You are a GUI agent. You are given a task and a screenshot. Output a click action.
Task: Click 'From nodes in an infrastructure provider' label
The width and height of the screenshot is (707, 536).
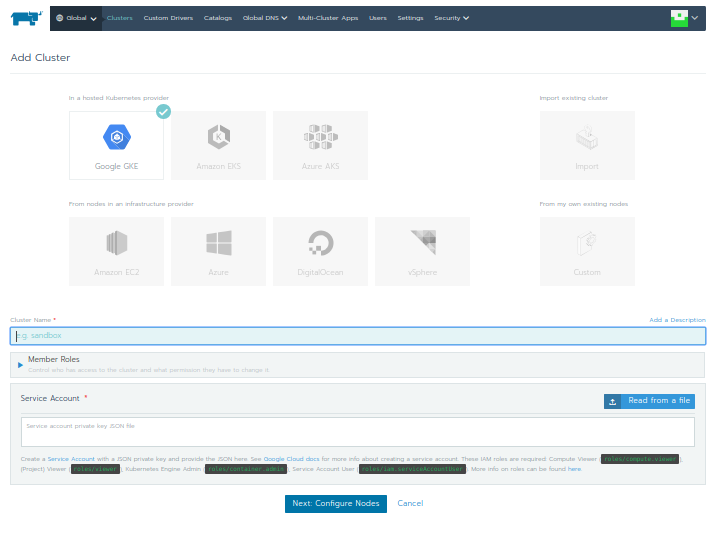131,204
